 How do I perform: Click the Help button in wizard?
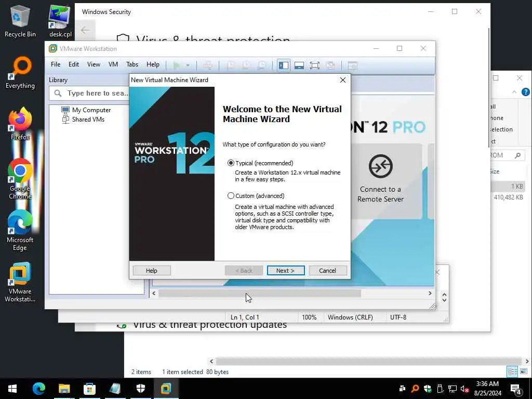(152, 270)
